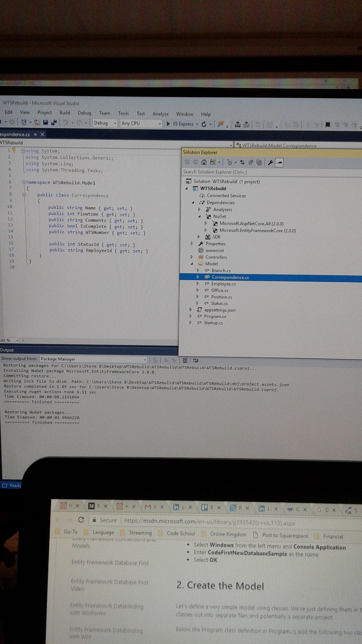Expand the Analyzers node

click(x=199, y=209)
